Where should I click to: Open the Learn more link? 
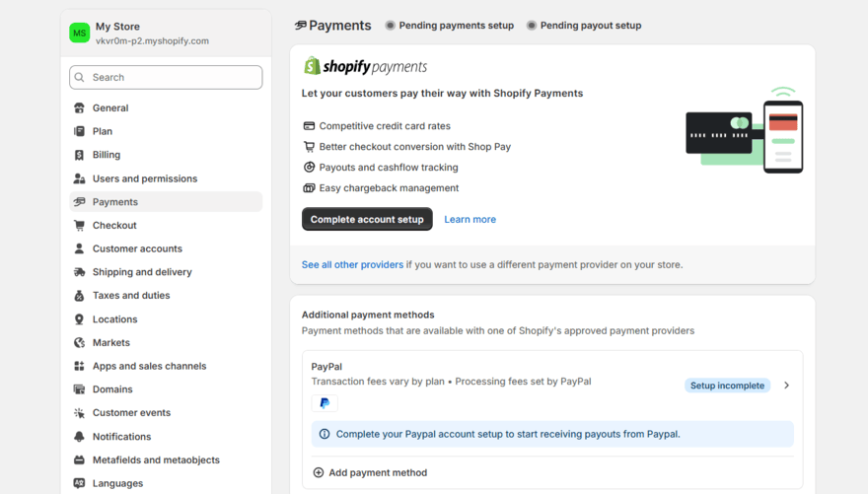pos(470,219)
